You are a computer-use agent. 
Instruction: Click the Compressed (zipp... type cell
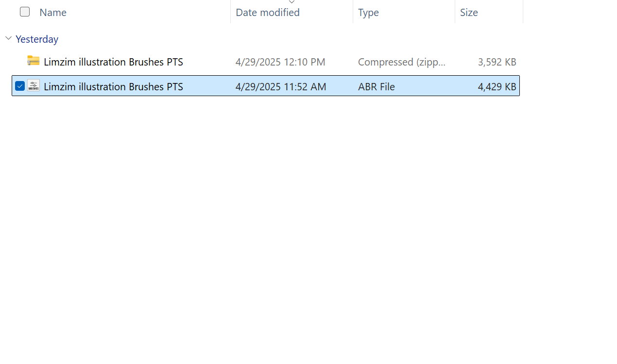tap(402, 62)
